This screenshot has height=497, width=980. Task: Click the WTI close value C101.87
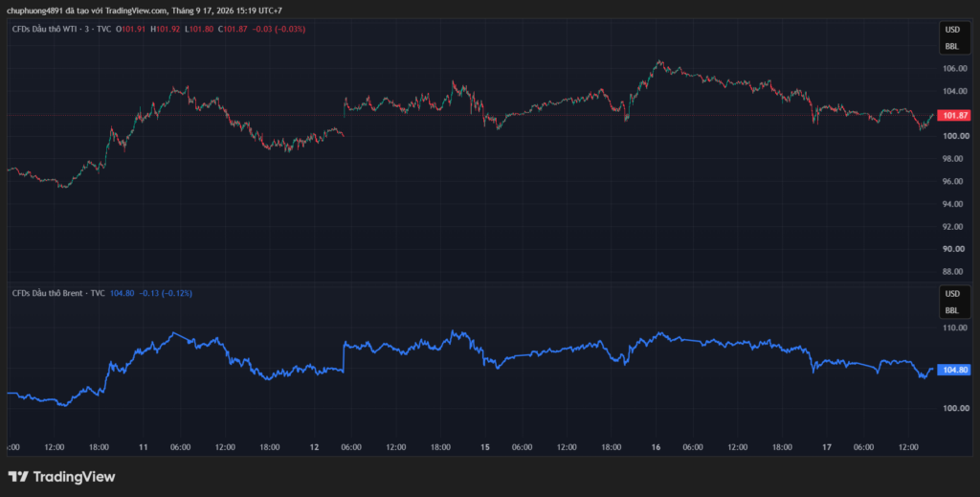point(234,29)
